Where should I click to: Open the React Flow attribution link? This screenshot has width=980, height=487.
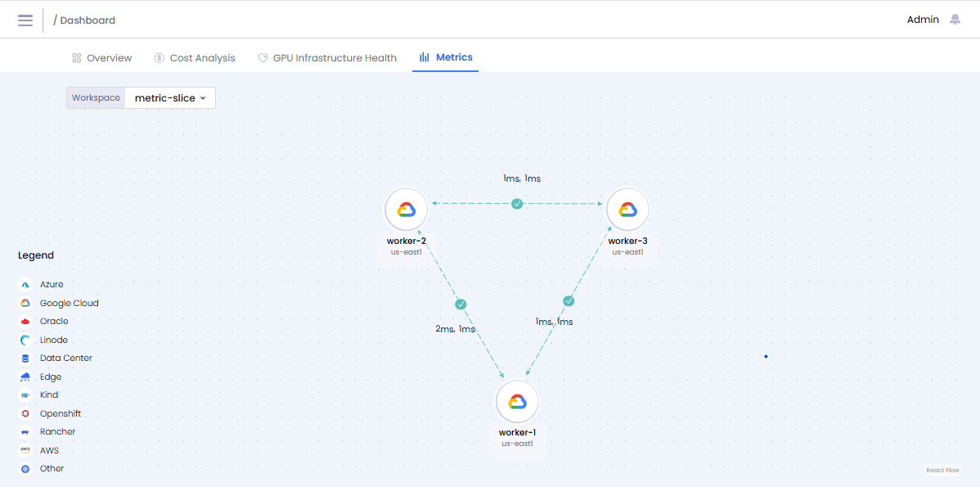coord(942,470)
